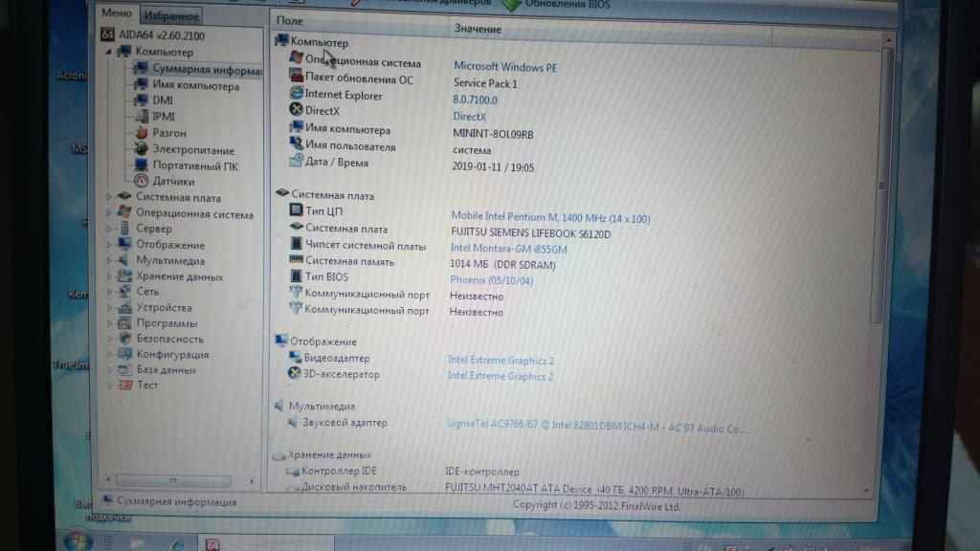Open Имя компьютера tree item
Image resolution: width=980 pixels, height=551 pixels.
click(x=195, y=86)
